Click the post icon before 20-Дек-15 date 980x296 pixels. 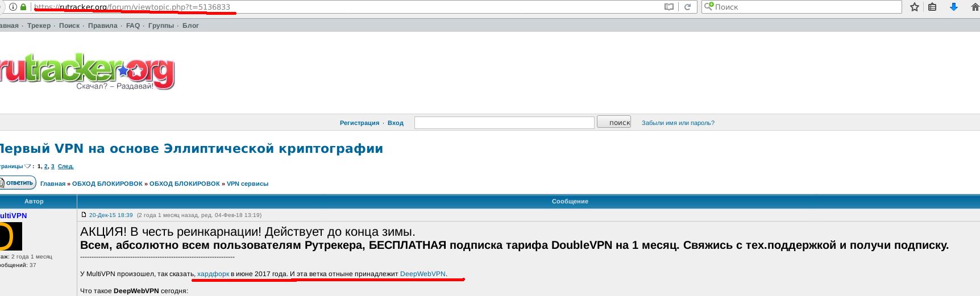click(84, 215)
